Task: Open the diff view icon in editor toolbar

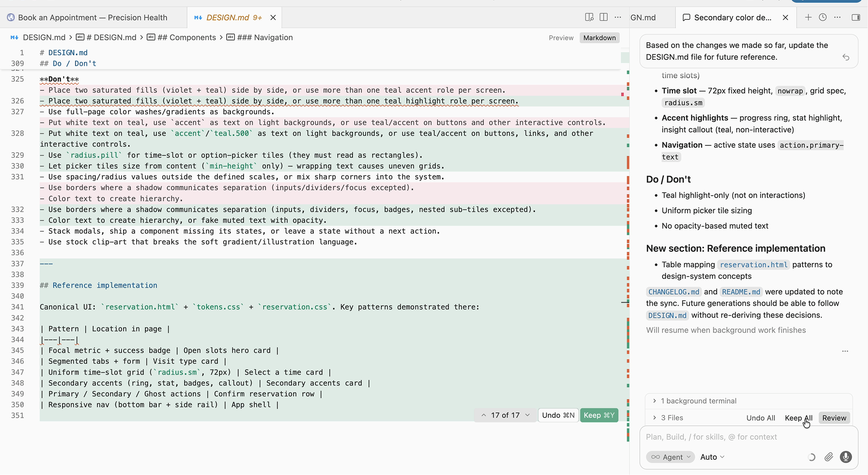Action: coord(589,17)
